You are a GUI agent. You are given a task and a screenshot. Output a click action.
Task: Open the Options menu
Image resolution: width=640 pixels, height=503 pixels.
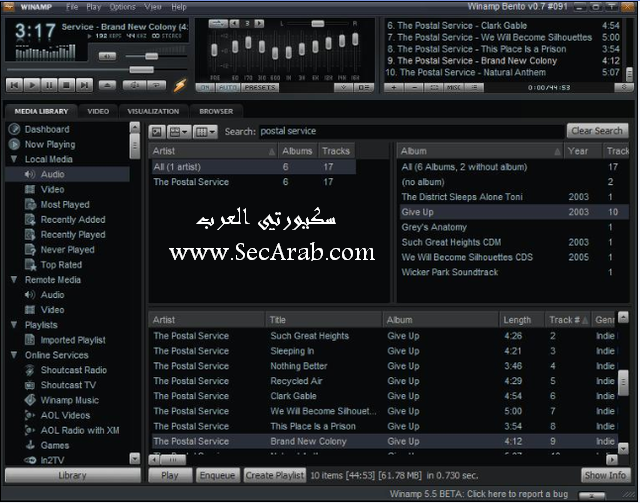pos(122,7)
